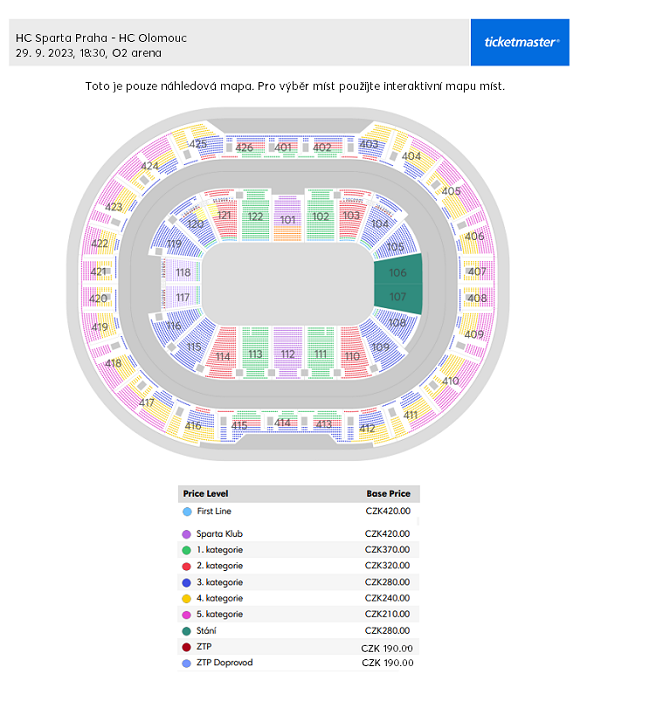Screen dimensions: 670x701
Task: Pick upper tier section 401
Action: (x=283, y=147)
